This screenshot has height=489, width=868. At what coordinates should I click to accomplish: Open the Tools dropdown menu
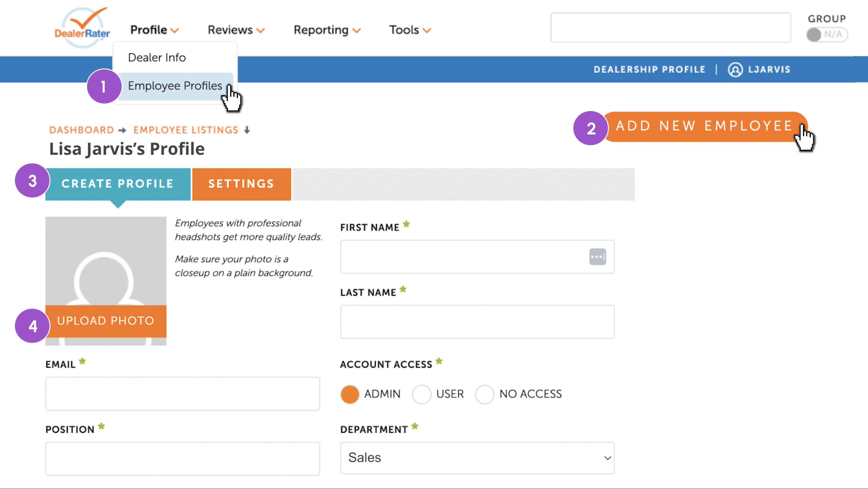click(x=410, y=30)
